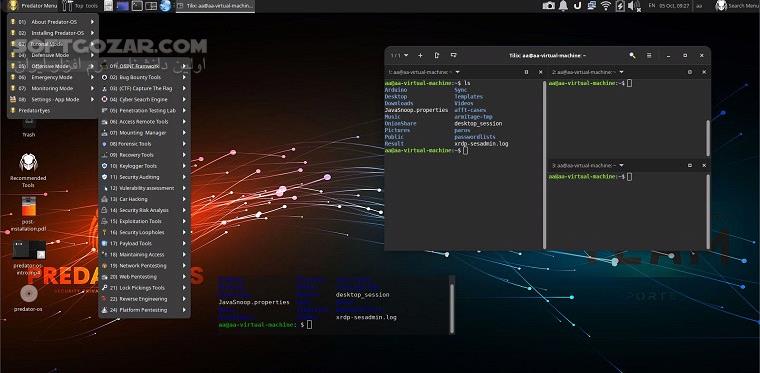Open Settings - App Mode menu entry

[53, 99]
